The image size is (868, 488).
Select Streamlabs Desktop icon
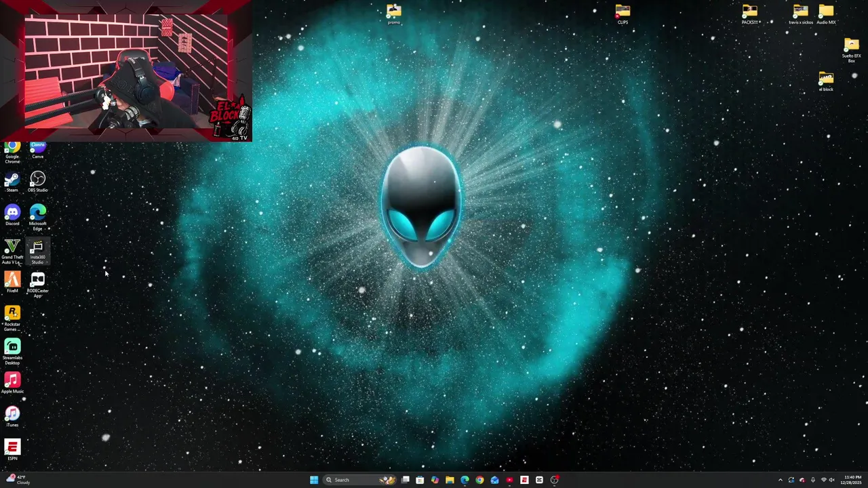[12, 352]
